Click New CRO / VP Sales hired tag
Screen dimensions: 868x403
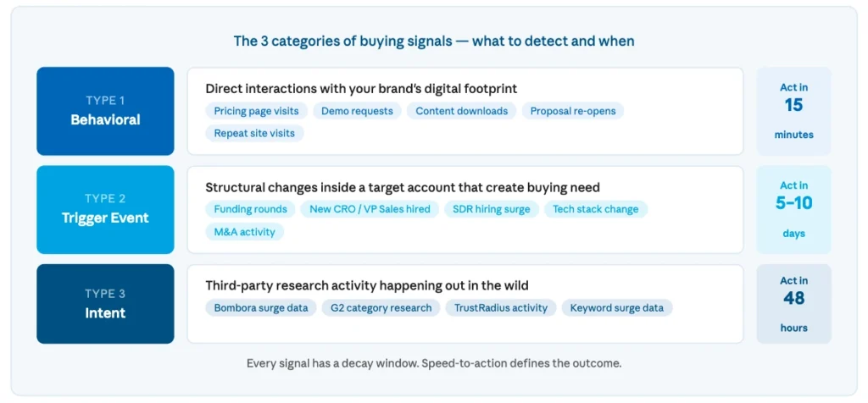pyautogui.click(x=370, y=209)
